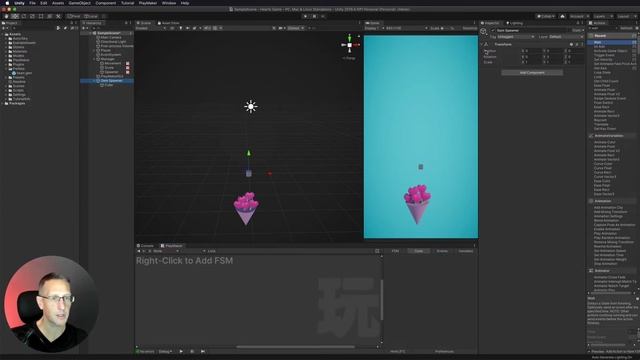Open the Debug menu in PlayMaker bottom bar

click(165, 351)
